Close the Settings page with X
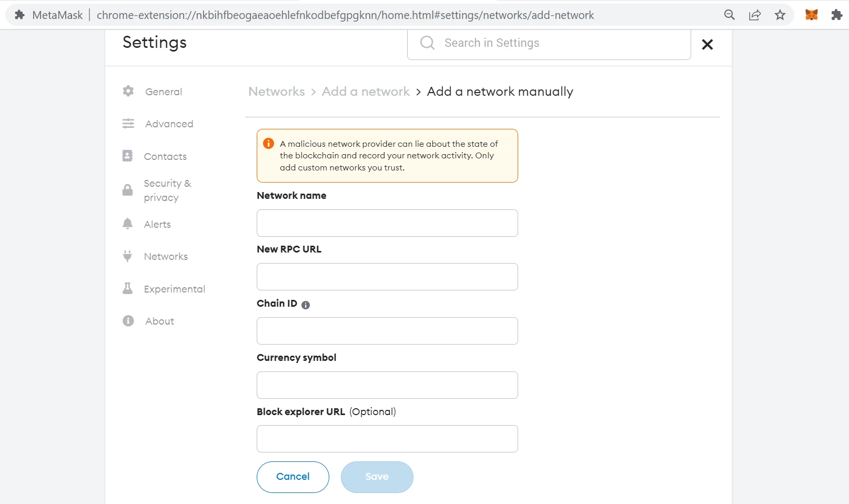This screenshot has height=504, width=849. [x=707, y=44]
